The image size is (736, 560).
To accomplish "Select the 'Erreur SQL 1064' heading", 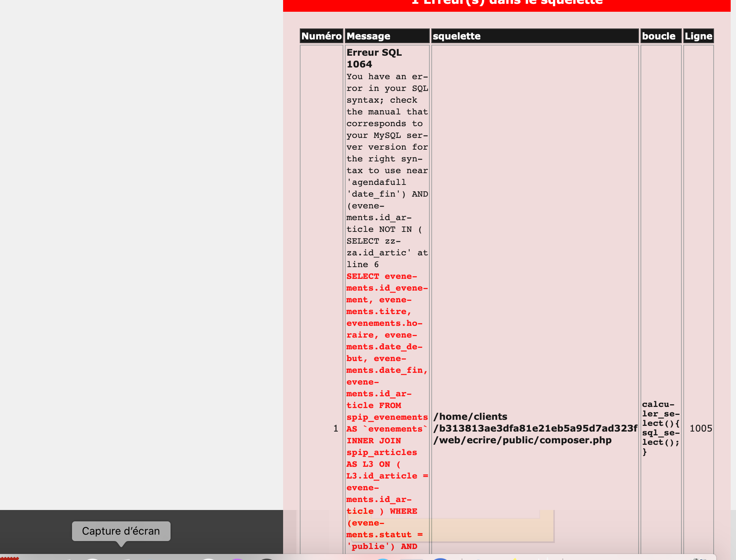I will (x=374, y=58).
